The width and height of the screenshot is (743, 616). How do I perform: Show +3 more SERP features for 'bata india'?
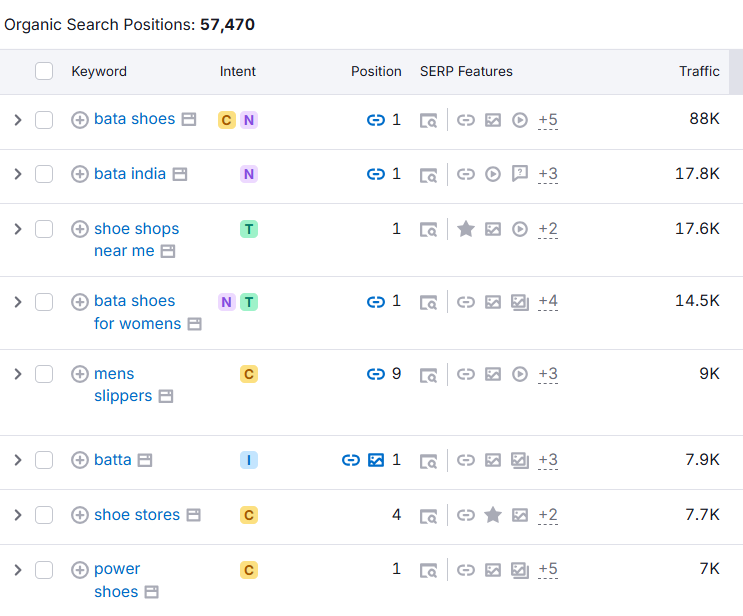pyautogui.click(x=548, y=174)
